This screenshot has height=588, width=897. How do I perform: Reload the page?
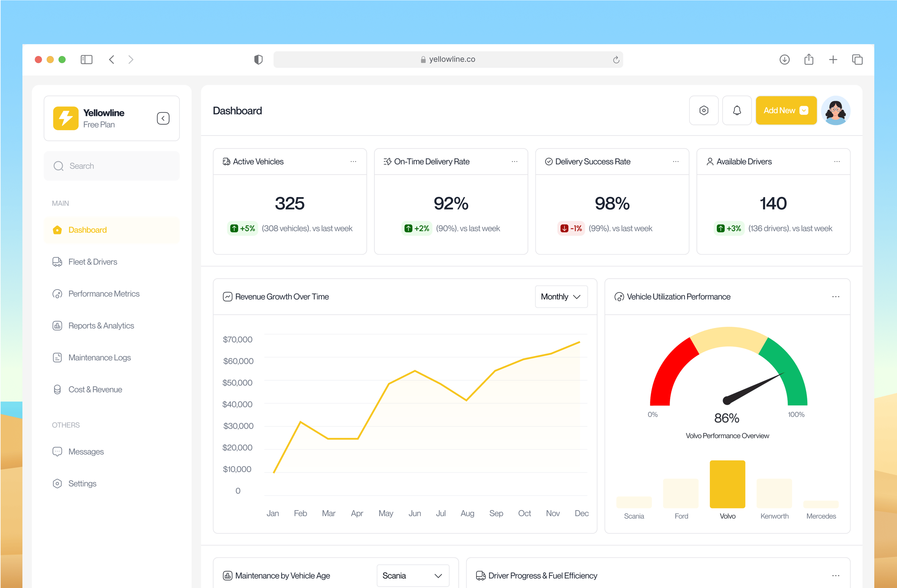[616, 60]
